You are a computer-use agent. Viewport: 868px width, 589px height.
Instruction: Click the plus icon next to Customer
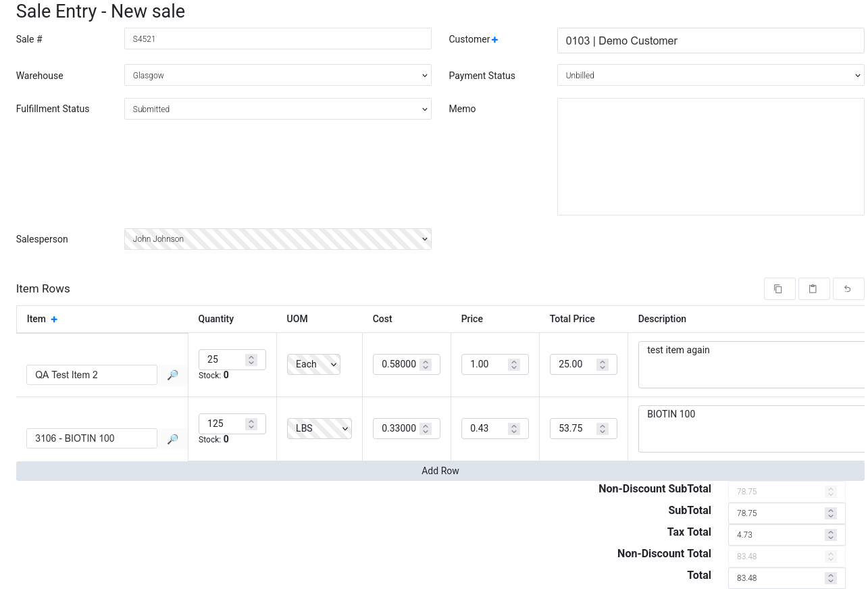[x=494, y=40]
